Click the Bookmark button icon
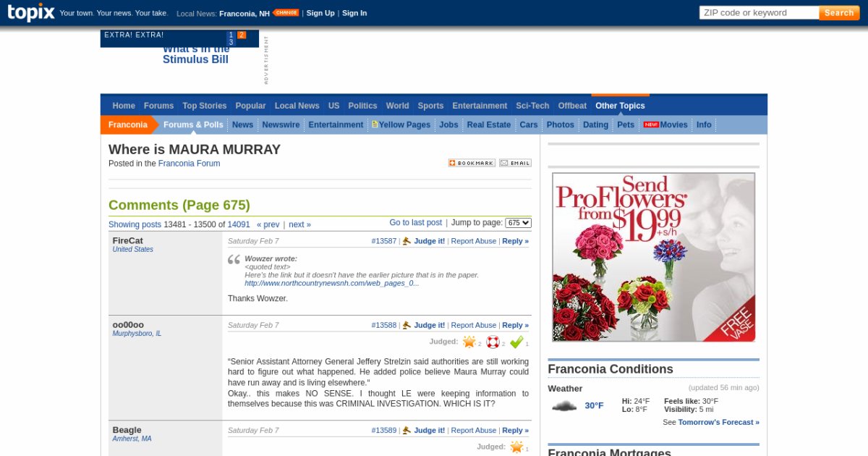 coord(472,163)
